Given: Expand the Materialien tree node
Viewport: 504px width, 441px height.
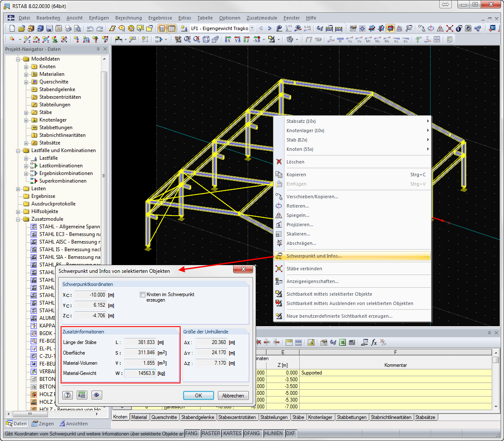Looking at the screenshot, I should click(26, 75).
